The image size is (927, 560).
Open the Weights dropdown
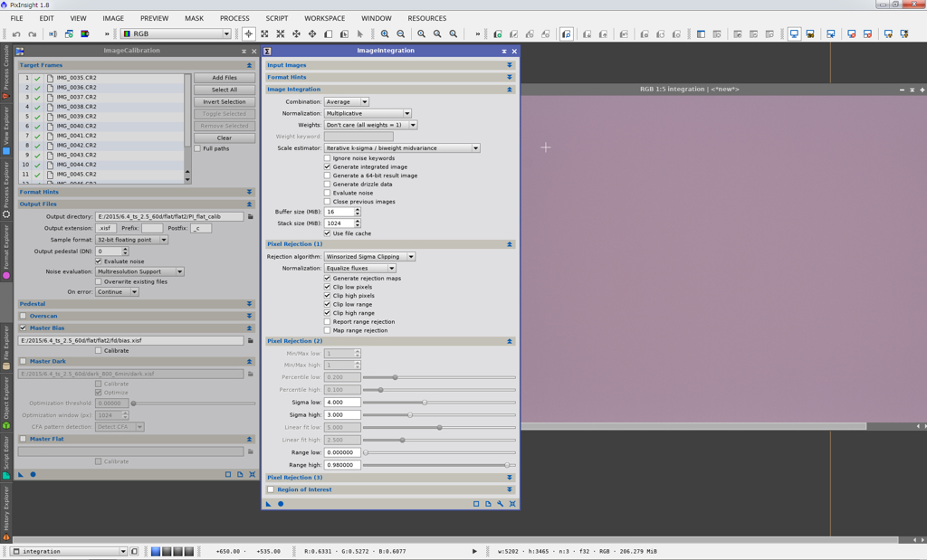coord(371,125)
